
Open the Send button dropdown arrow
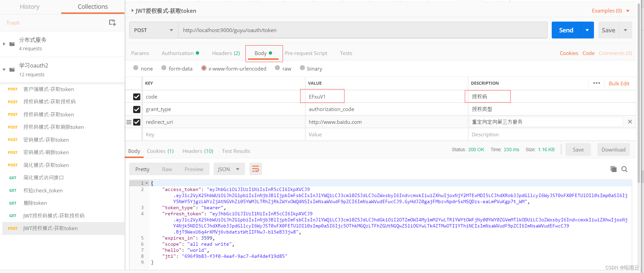coord(587,30)
